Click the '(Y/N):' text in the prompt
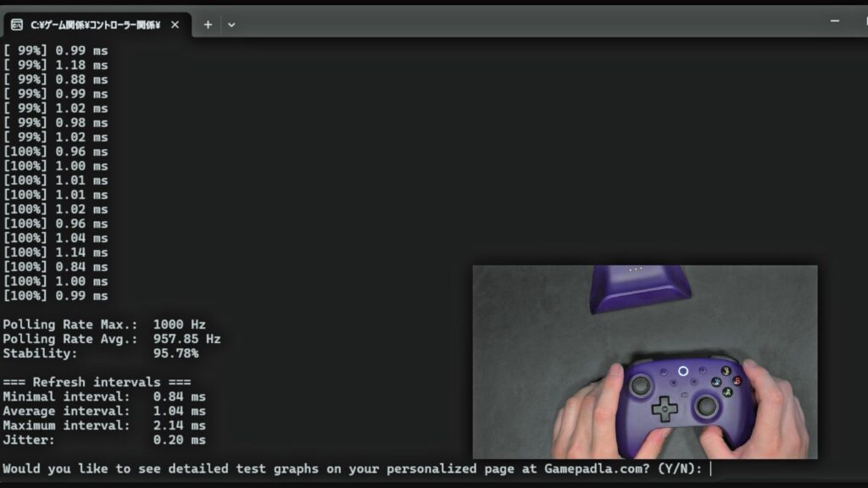The height and width of the screenshot is (488, 868). [680, 469]
